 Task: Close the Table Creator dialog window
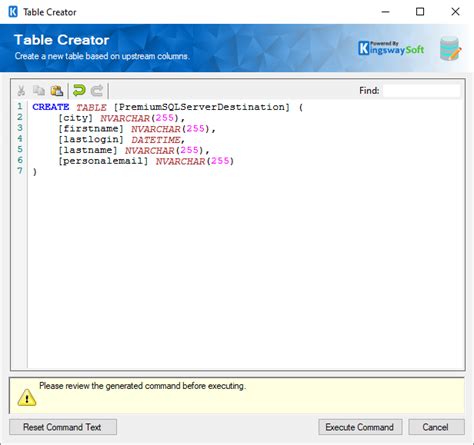[455, 12]
